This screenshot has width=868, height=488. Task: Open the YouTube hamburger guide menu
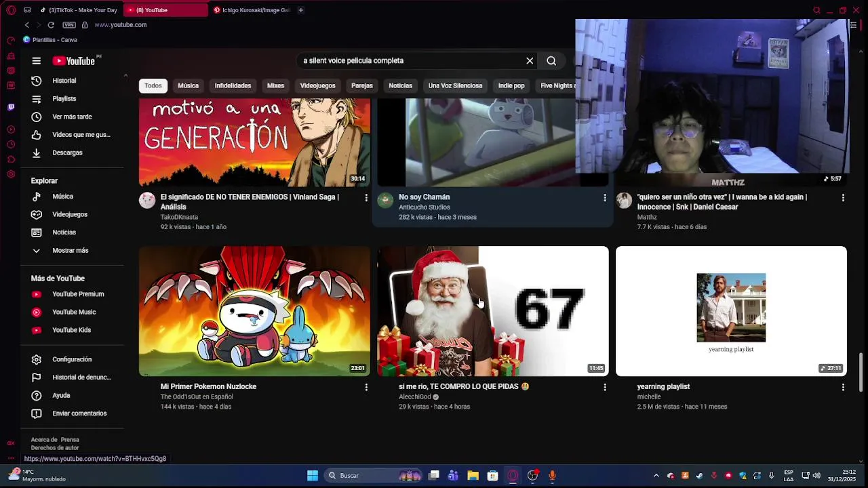click(37, 61)
